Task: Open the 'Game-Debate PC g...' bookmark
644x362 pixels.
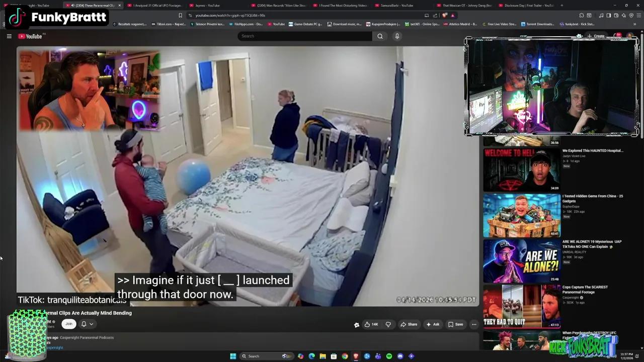Action: (305, 24)
